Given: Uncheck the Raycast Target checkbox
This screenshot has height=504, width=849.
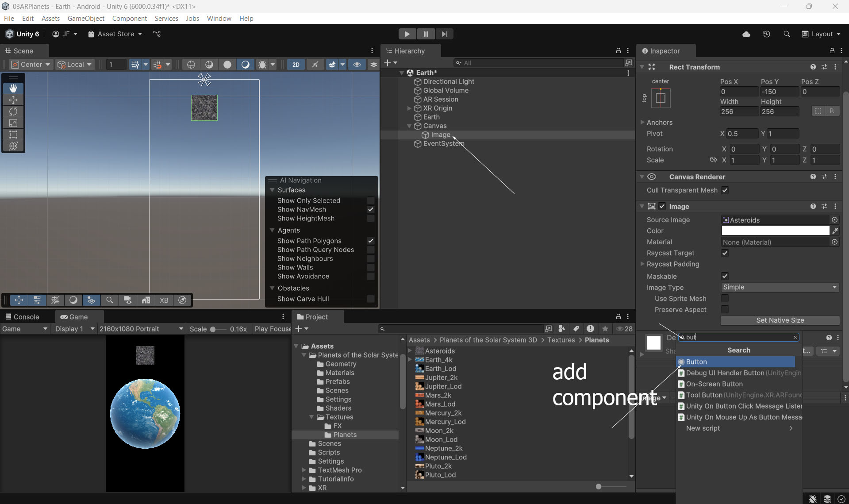Looking at the screenshot, I should 725,253.
